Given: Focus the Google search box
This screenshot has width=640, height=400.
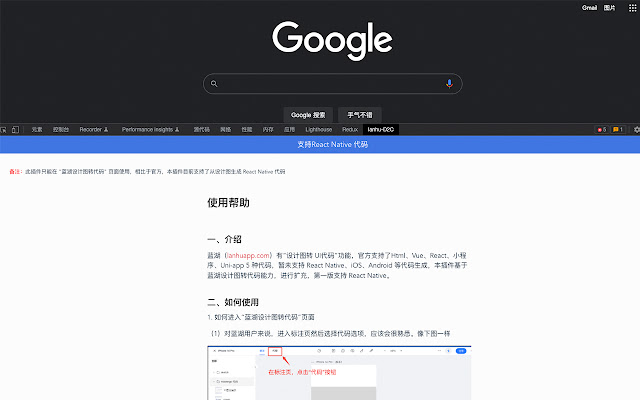Looking at the screenshot, I should click(x=332, y=84).
